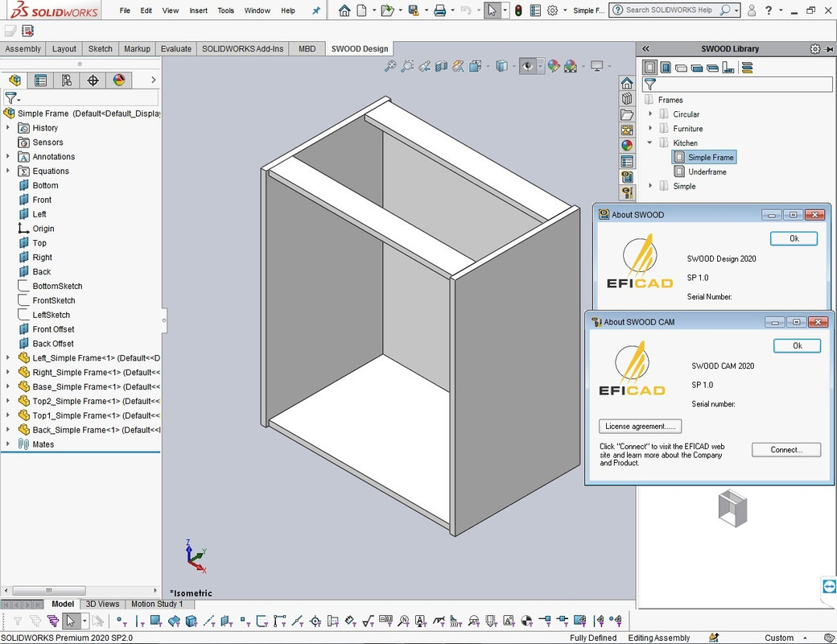837x644 pixels.
Task: Open the Insert menu
Action: (x=198, y=10)
